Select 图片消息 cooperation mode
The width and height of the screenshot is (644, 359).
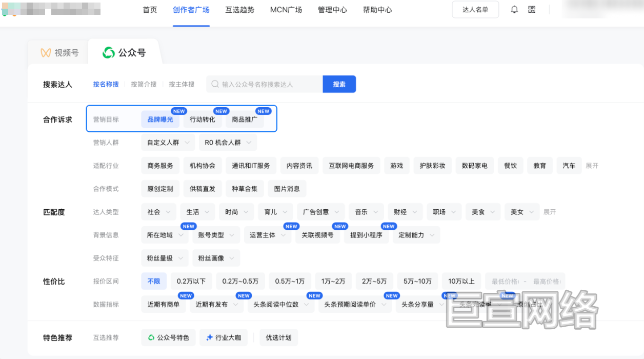click(287, 189)
